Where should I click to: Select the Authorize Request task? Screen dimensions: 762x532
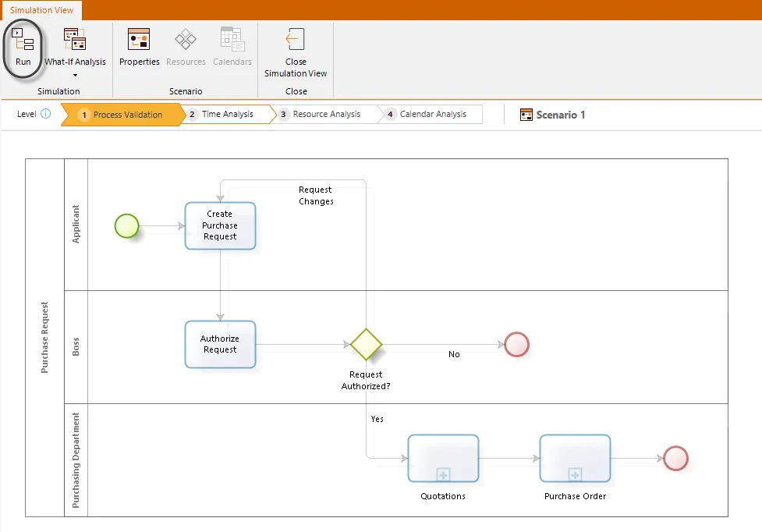220,344
